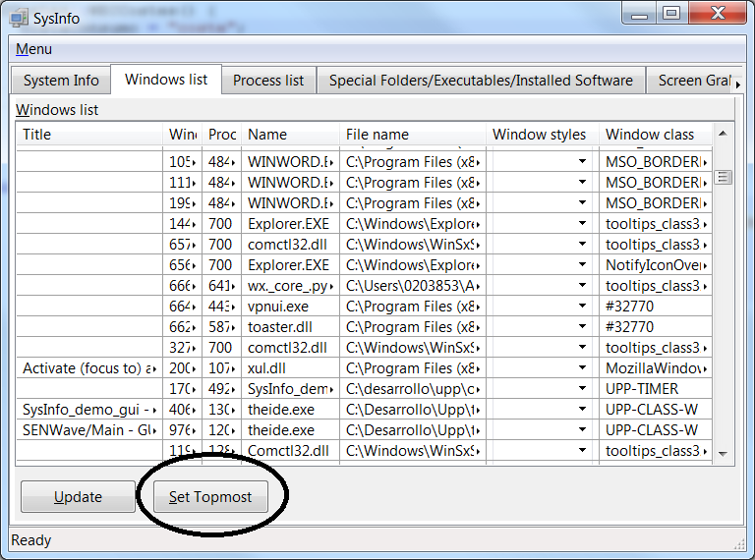Click the tab strip scroll right arrow

click(x=737, y=85)
